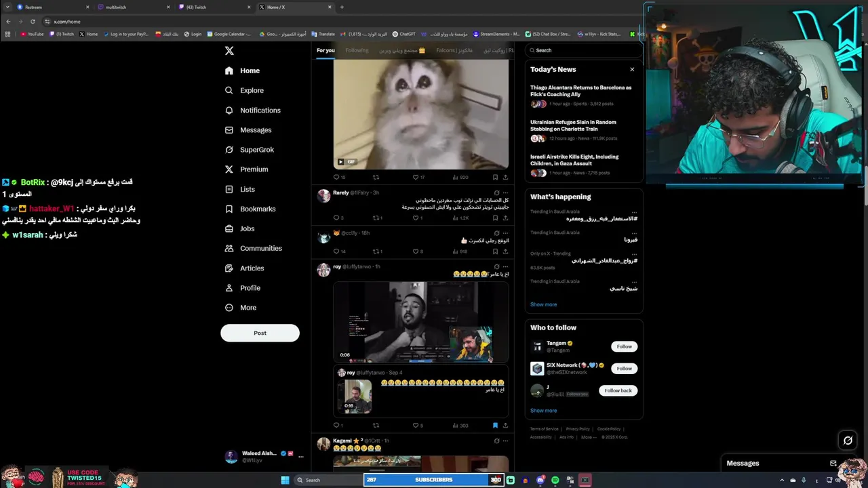Follow the SIX Network account
Viewport: 868px width, 488px height.
pyautogui.click(x=624, y=369)
